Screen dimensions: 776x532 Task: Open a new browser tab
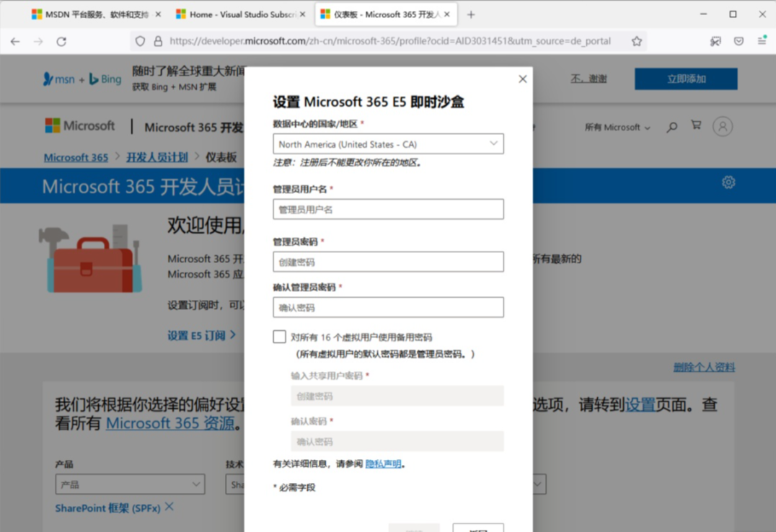[471, 15]
